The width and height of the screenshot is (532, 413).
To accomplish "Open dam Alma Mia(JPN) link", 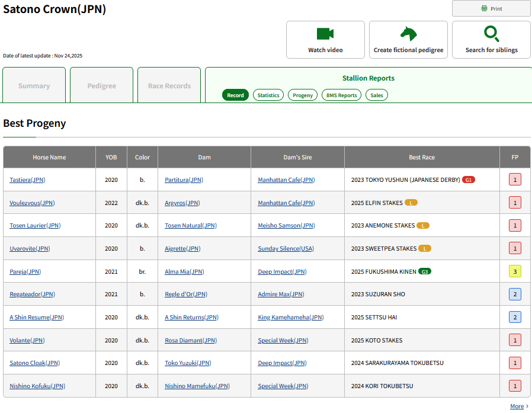I will 184,271.
